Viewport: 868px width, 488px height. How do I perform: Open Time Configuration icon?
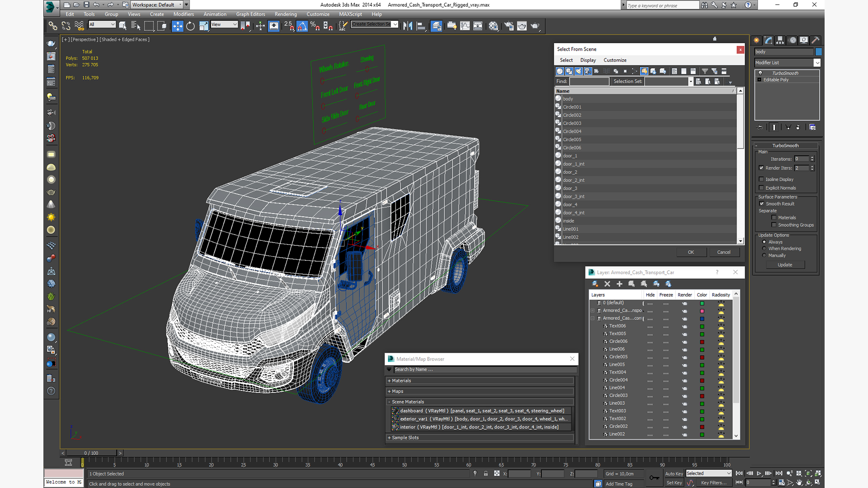[781, 483]
